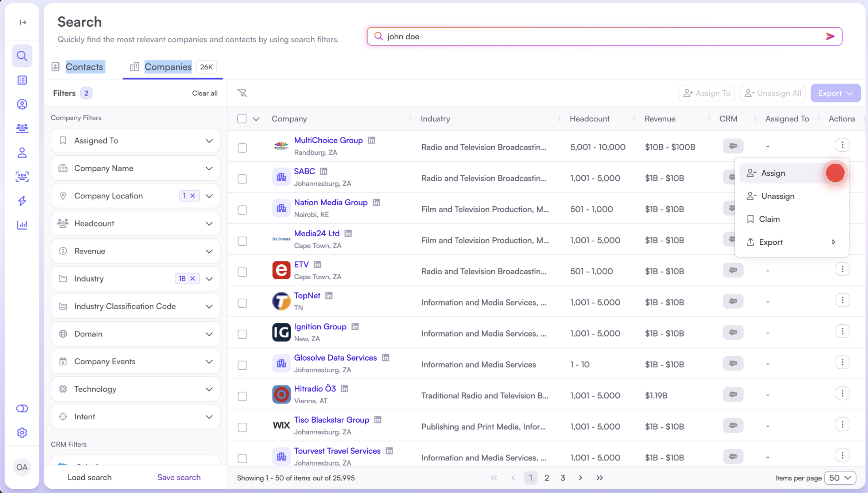The image size is (868, 493).
Task: Check the SABC row checkbox
Action: [242, 179]
